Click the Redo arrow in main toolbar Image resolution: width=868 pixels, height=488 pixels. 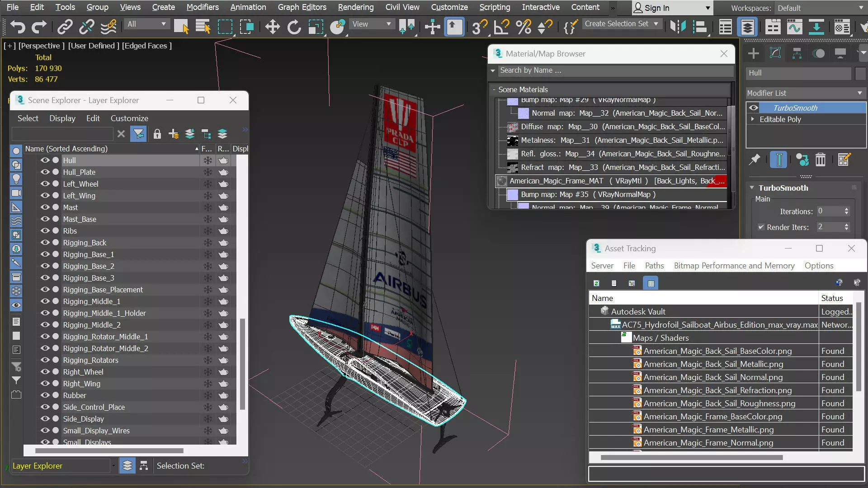click(x=39, y=27)
